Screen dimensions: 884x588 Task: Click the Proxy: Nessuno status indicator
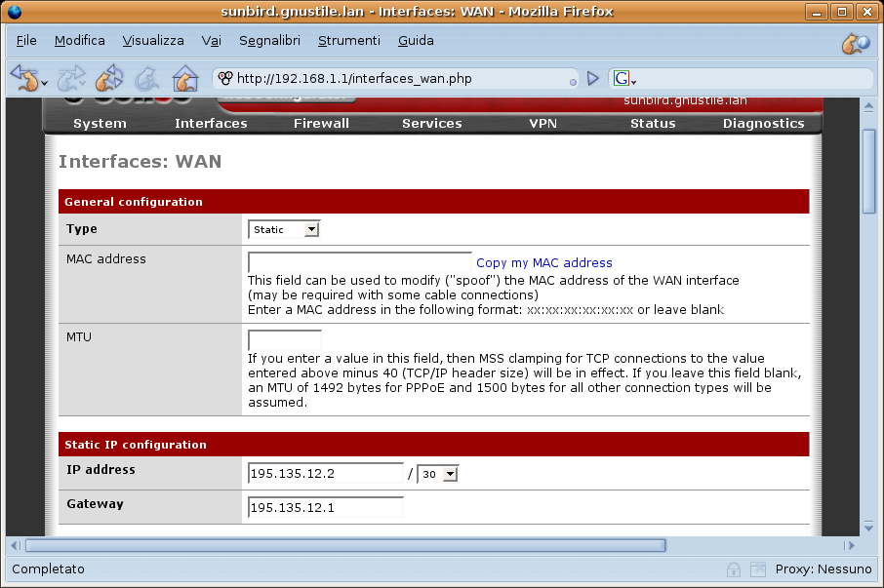click(823, 568)
